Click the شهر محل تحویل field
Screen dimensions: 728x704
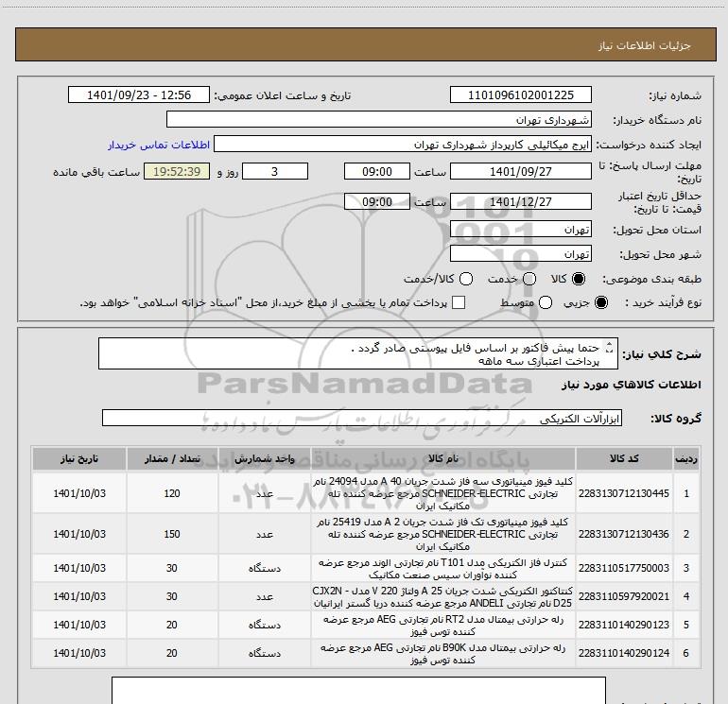point(520,253)
